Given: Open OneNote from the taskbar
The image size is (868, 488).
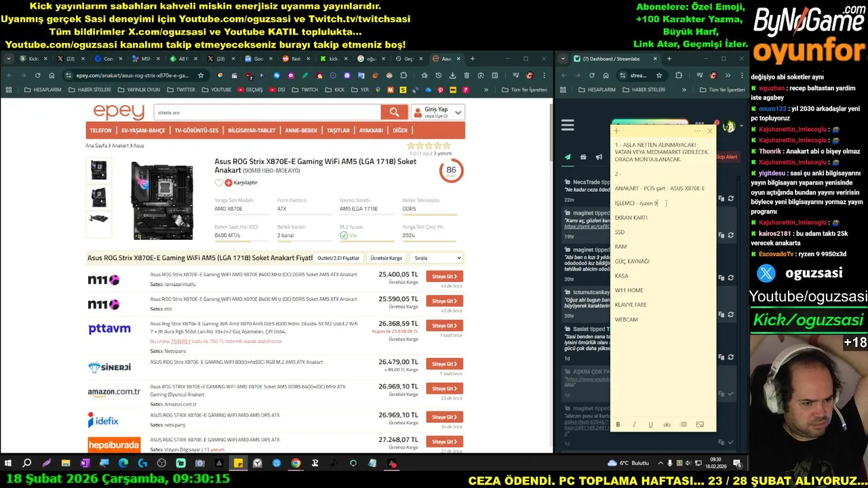Looking at the screenshot, I should tap(85, 464).
